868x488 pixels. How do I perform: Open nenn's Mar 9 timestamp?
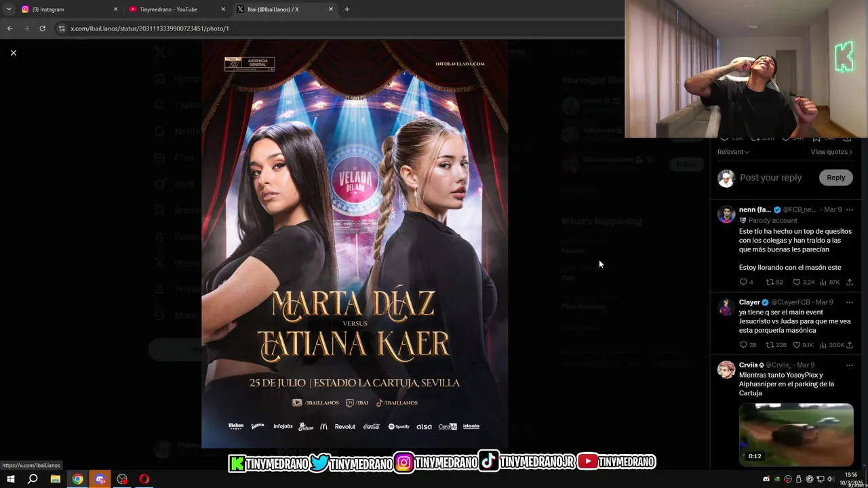[833, 210]
